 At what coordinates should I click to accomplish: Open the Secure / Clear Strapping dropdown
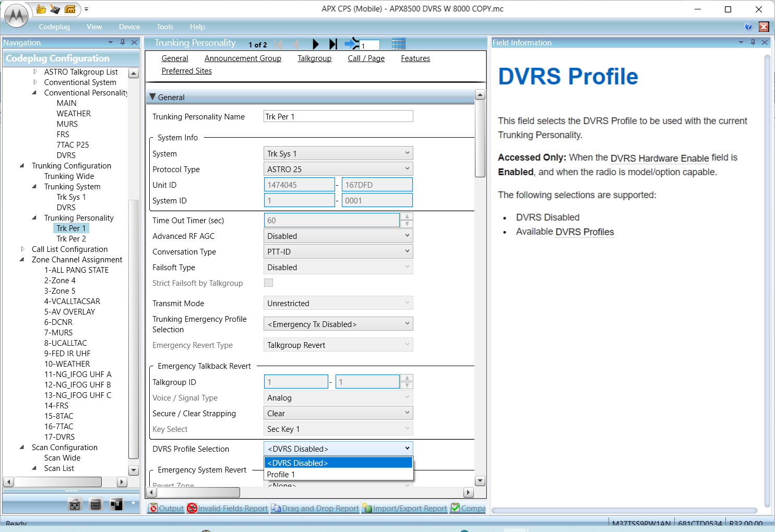tap(338, 413)
